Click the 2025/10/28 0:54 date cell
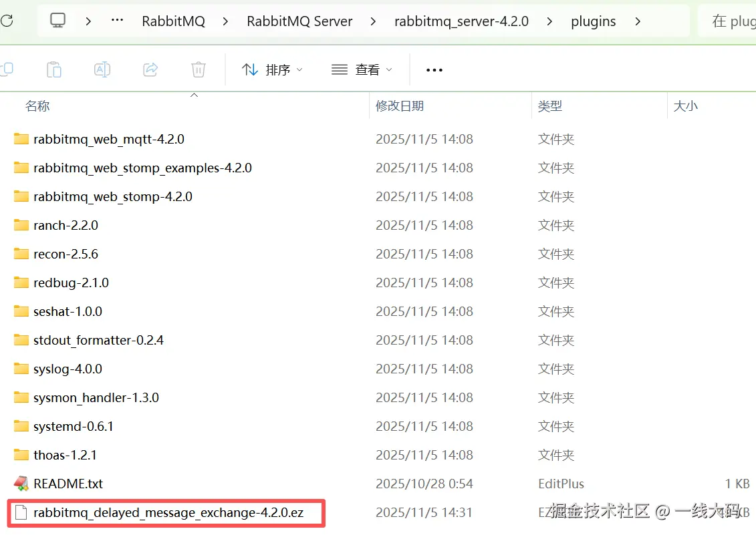The width and height of the screenshot is (756, 535). click(424, 484)
